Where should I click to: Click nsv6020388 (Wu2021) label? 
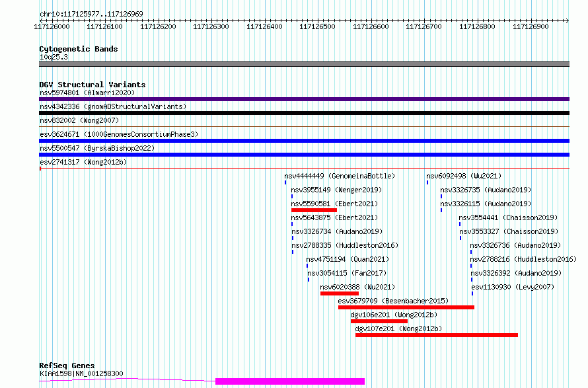click(357, 287)
